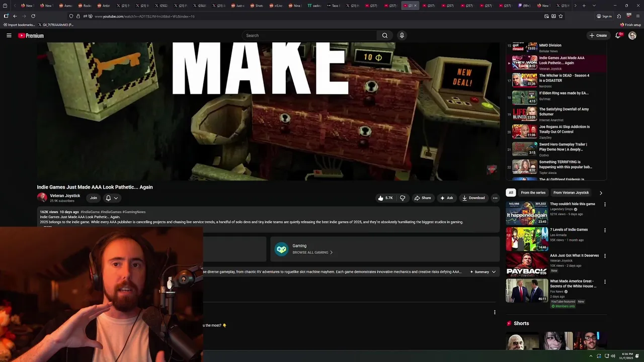Open the Veteran Joystick channel avatar
This screenshot has width=644, height=362.
(x=42, y=198)
